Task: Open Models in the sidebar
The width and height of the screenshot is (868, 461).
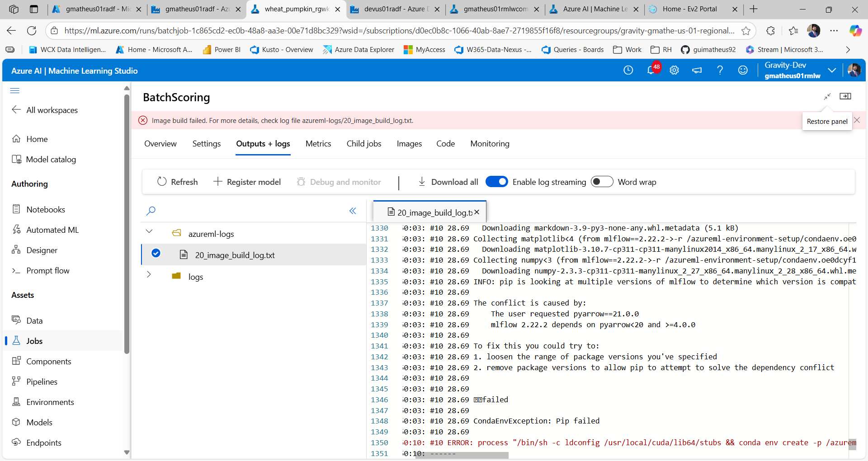Action: click(32, 422)
